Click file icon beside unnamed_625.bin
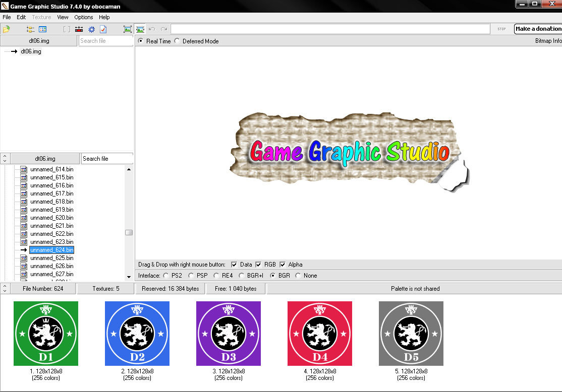The width and height of the screenshot is (562, 392). point(24,258)
